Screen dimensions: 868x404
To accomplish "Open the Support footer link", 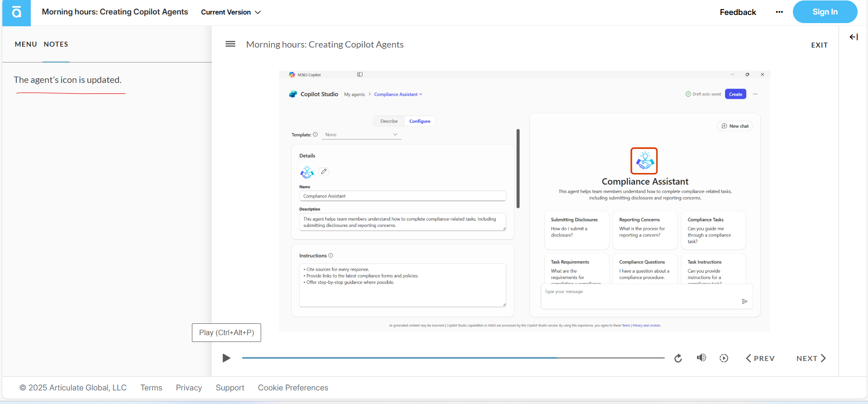I will [x=230, y=388].
